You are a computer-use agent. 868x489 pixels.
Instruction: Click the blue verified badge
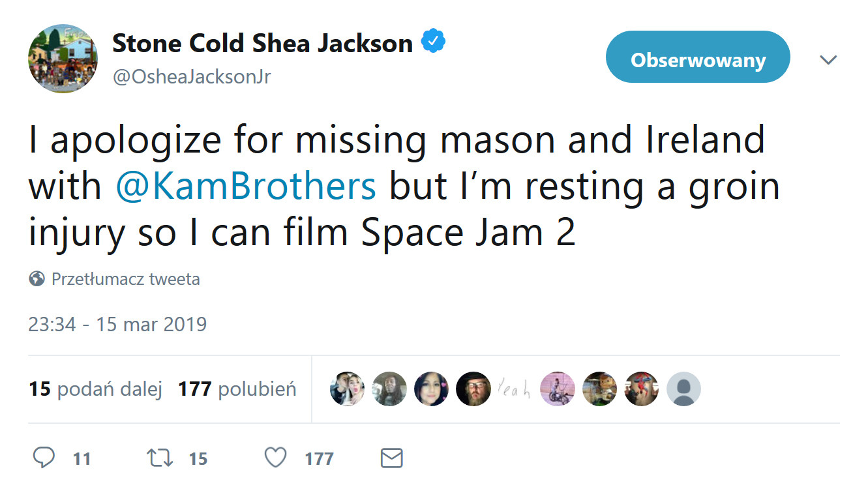[x=433, y=43]
